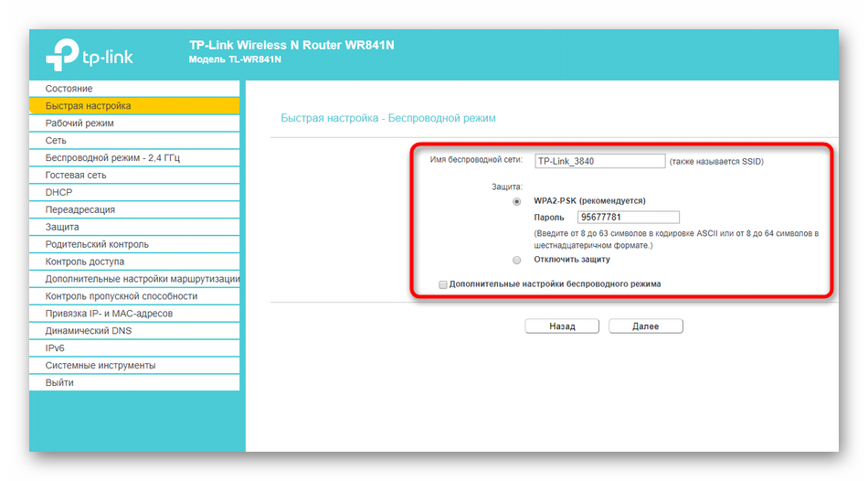Open 'Привязка IP- и MAC-адресов' section
This screenshot has height=481, width=868.
point(109,314)
